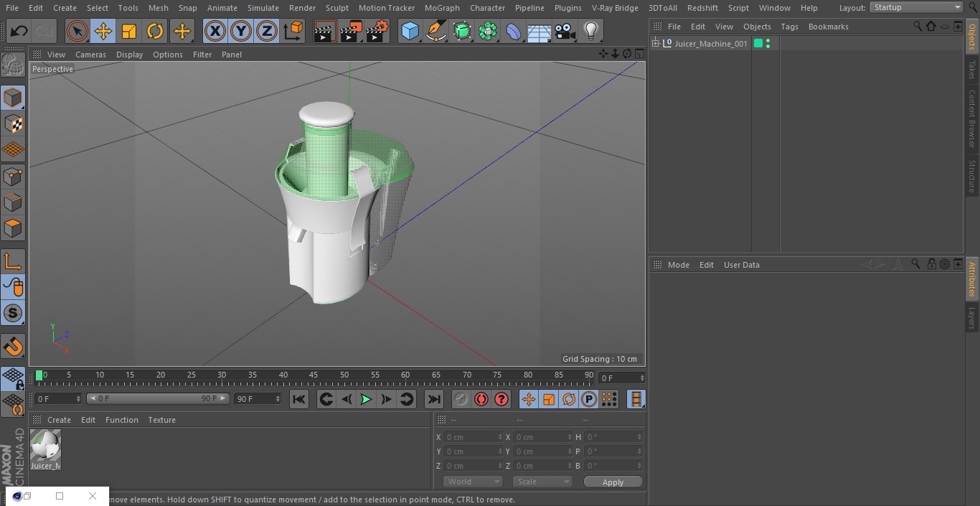
Task: Add a Floor environment object
Action: [x=540, y=31]
